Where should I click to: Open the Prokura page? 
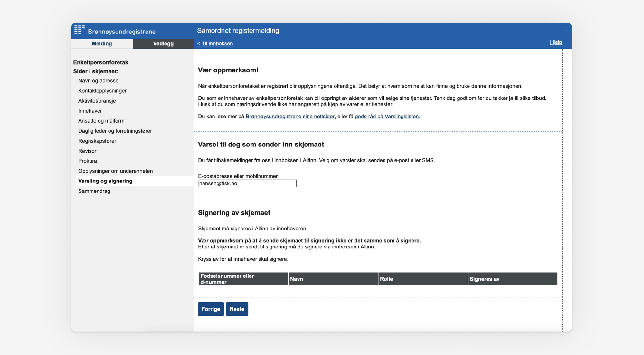[87, 161]
